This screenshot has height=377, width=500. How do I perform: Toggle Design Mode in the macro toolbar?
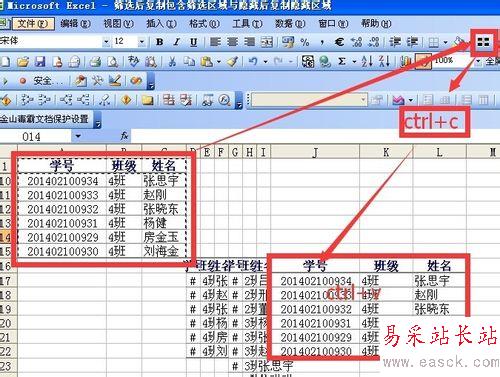point(115,81)
